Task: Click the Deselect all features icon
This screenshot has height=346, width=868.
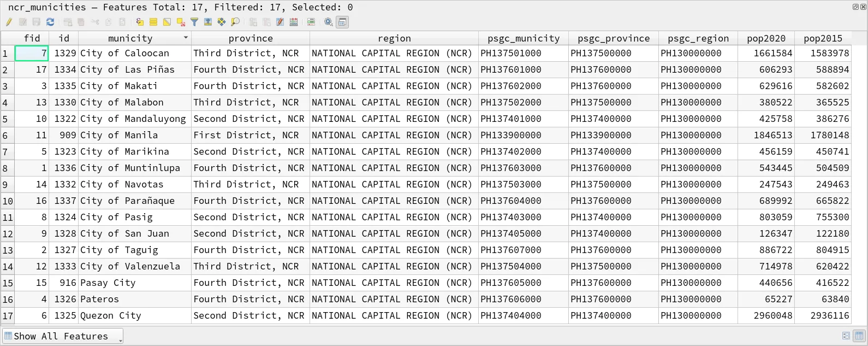Action: [180, 22]
